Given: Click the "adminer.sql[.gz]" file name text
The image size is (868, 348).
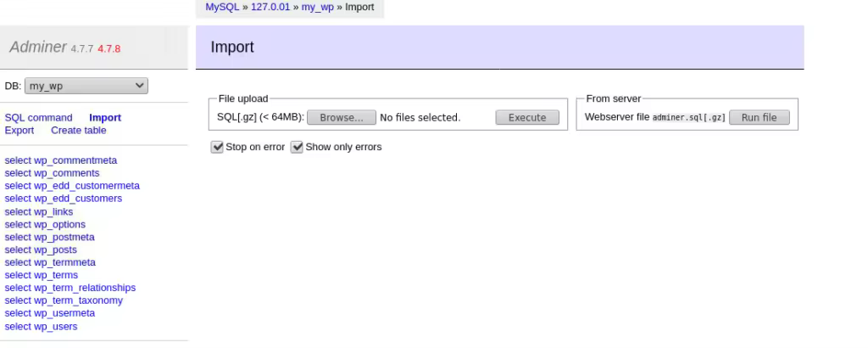Looking at the screenshot, I should pyautogui.click(x=688, y=117).
